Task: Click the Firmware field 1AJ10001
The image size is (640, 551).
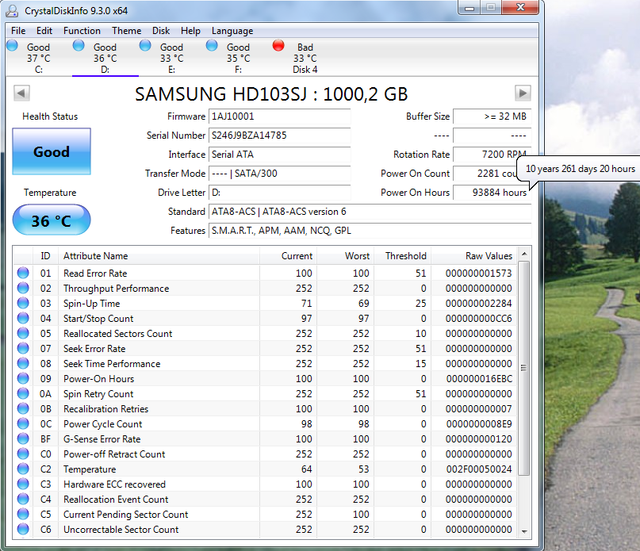Action: [x=280, y=116]
